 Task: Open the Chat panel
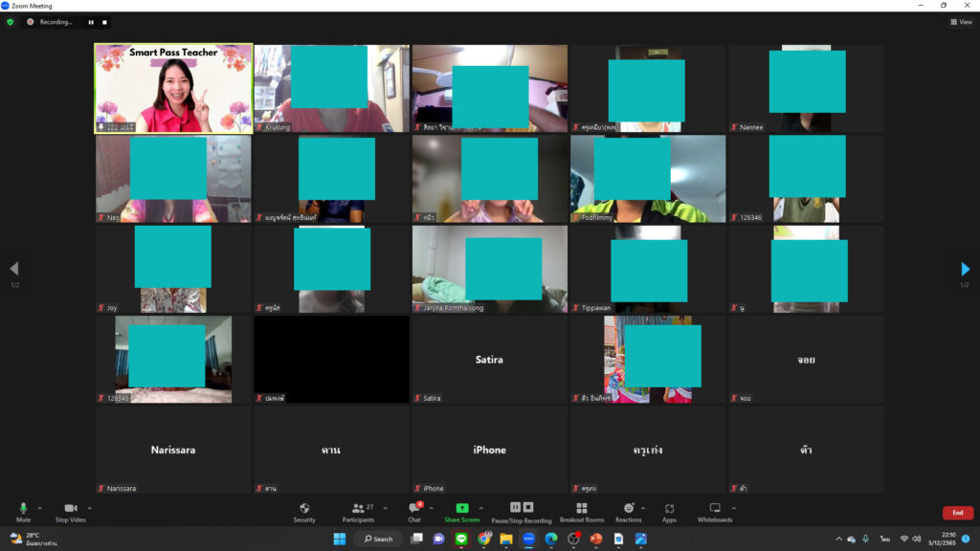coord(414,512)
